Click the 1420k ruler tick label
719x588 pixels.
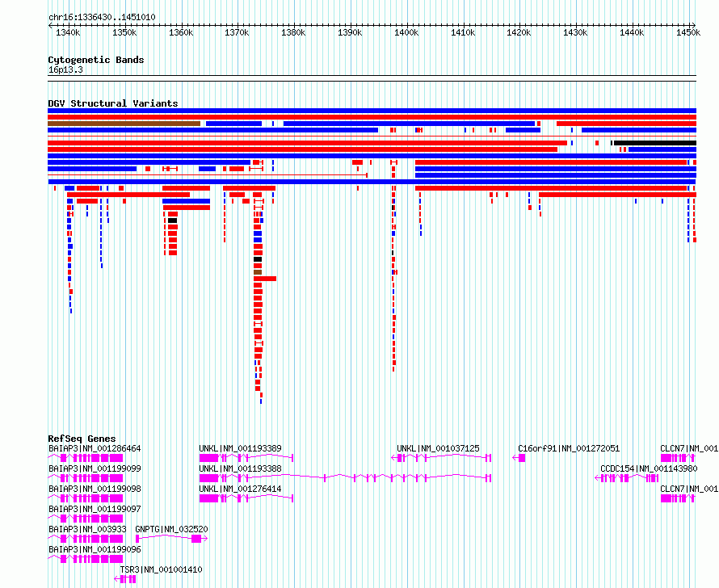(519, 32)
